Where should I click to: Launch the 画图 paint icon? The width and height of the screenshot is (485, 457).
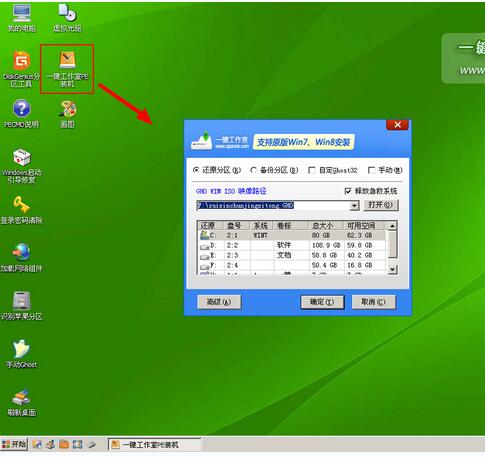pyautogui.click(x=67, y=114)
